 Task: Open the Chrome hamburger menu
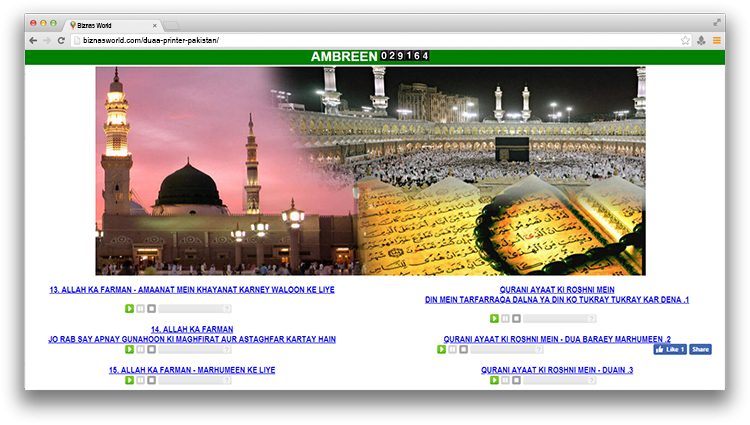coord(716,40)
